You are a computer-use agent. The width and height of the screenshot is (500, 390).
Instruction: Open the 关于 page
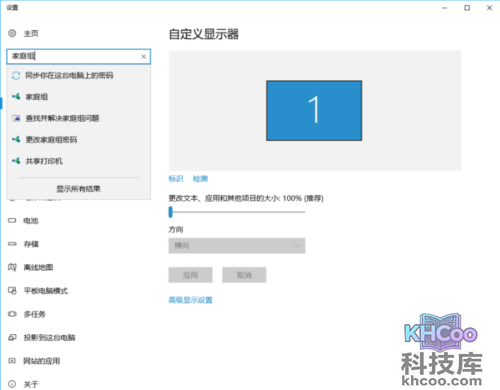31,384
